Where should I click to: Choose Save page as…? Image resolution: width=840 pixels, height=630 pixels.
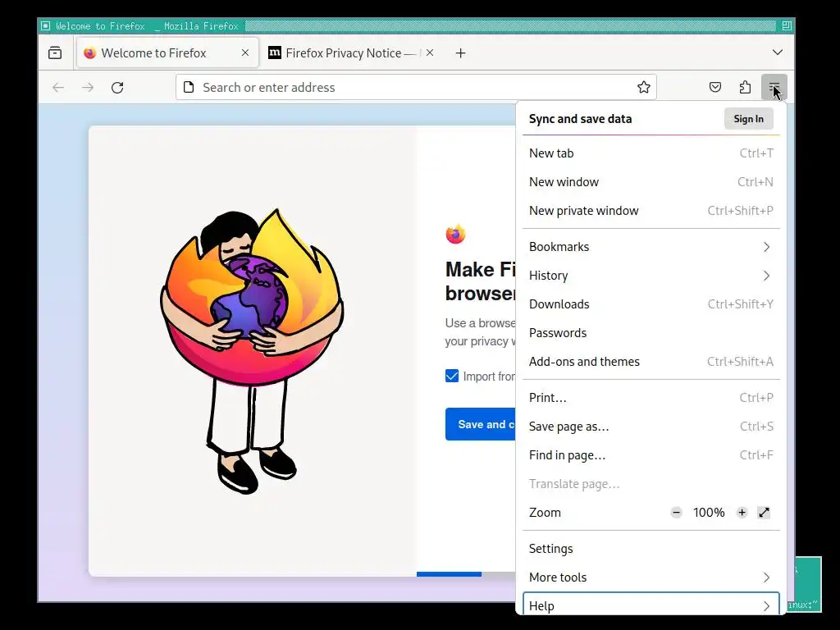coord(651,427)
